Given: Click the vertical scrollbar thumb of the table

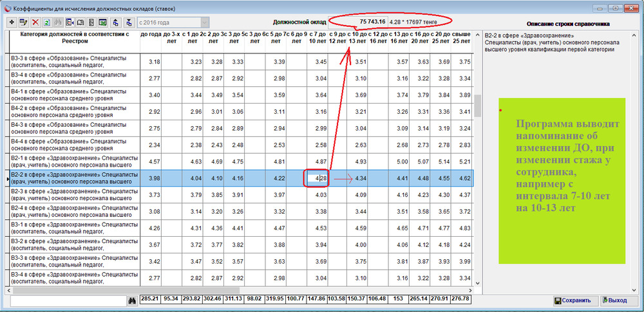Looking at the screenshot, I should (478, 106).
